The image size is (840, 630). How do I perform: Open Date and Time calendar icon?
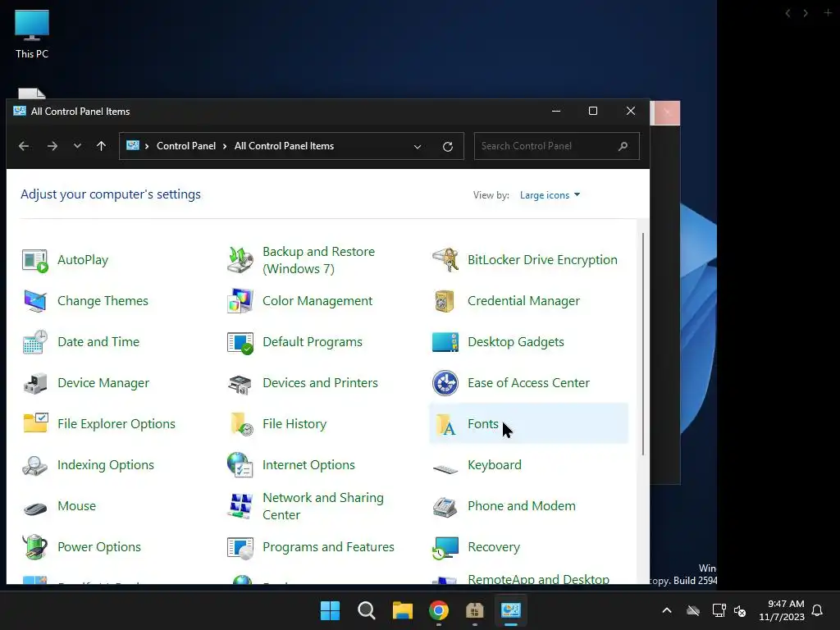pyautogui.click(x=34, y=342)
